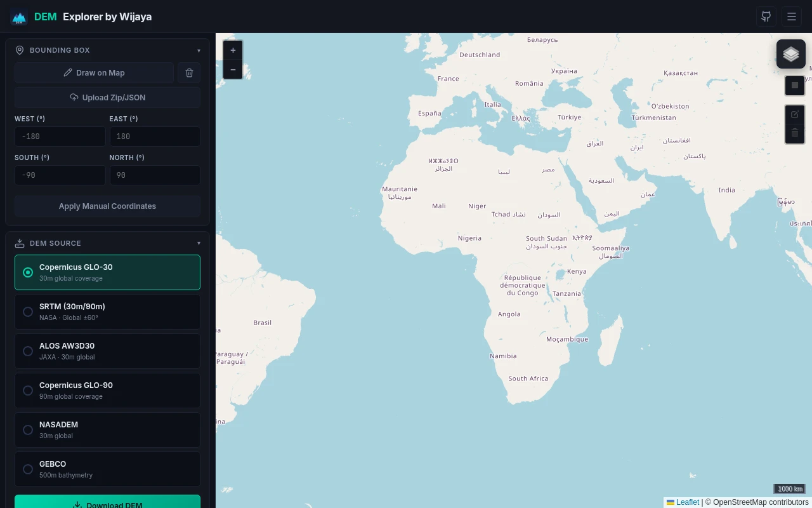This screenshot has width=812, height=508.
Task: Open the map layers control
Action: point(791,54)
